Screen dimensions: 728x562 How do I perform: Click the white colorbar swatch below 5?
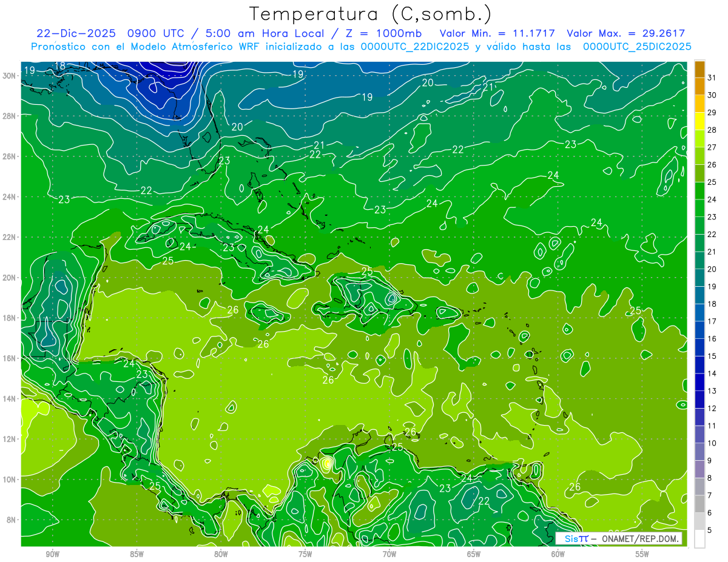(x=699, y=538)
